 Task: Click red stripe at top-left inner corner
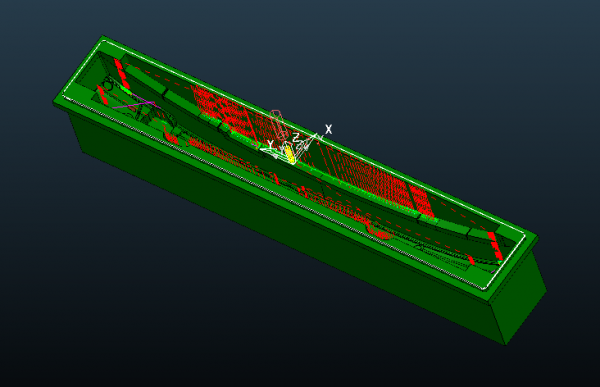(122, 73)
